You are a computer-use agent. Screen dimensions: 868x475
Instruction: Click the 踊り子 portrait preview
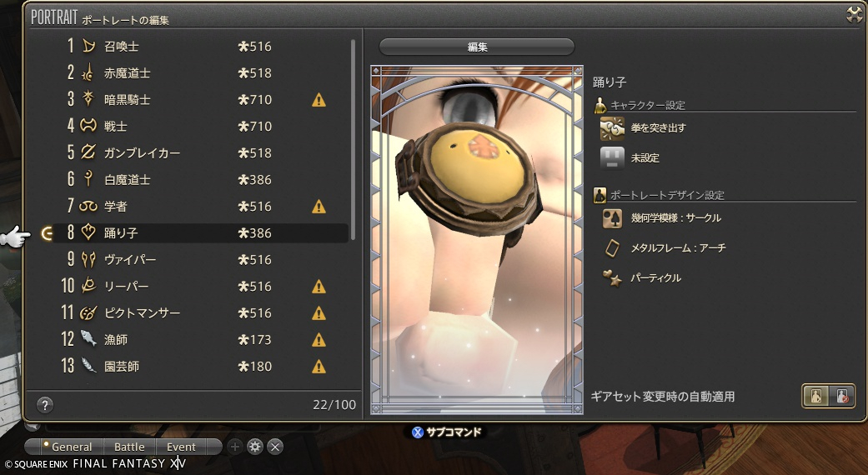click(477, 239)
